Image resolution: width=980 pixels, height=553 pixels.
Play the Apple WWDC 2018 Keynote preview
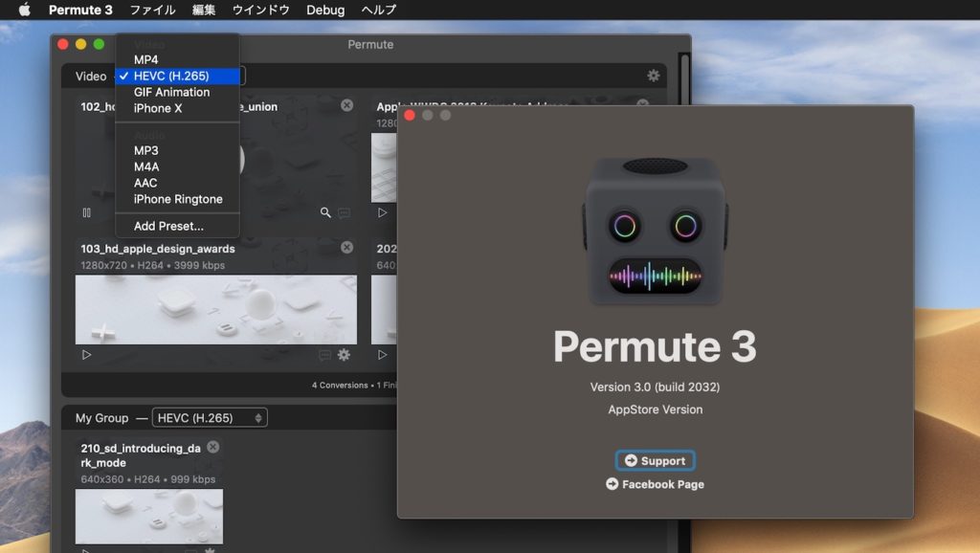click(x=383, y=212)
